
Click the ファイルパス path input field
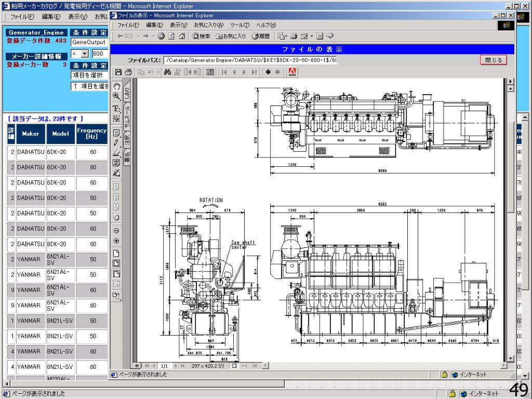point(250,60)
